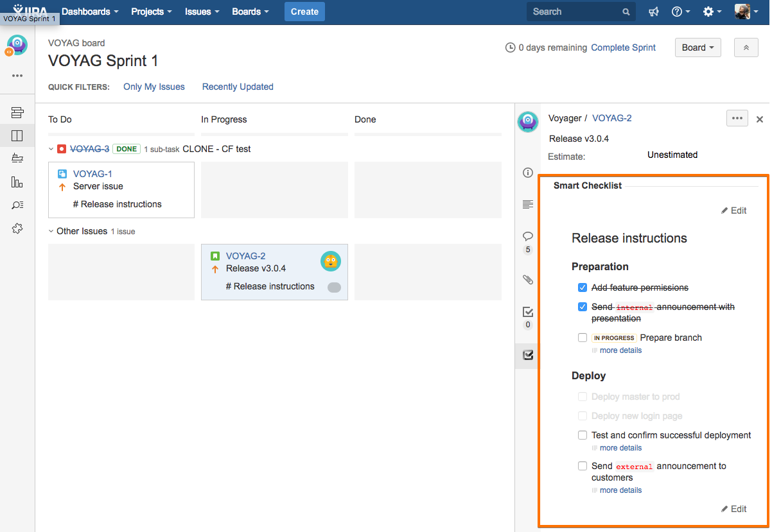Open the comments bubble showing 5
Screen dimensions: 772x532
pos(527,237)
